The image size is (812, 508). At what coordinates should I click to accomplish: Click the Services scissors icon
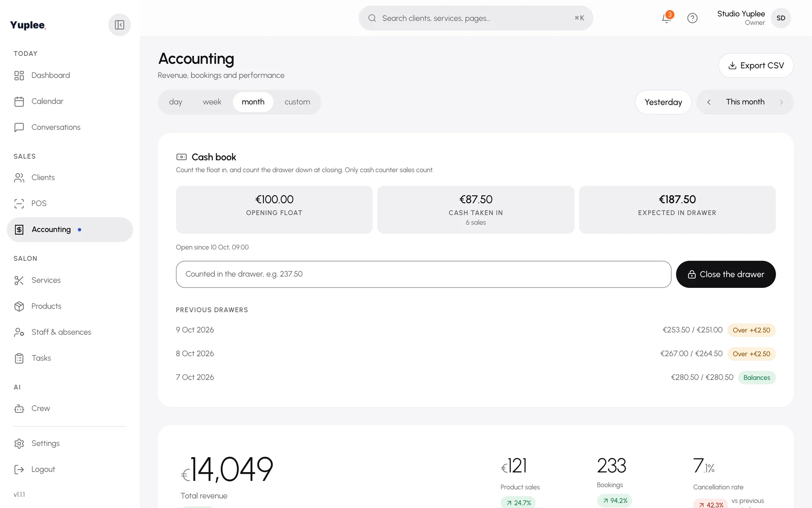point(19,280)
